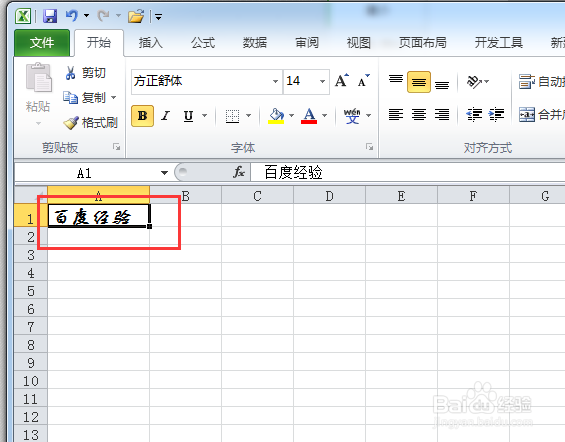The width and height of the screenshot is (565, 442).
Task: Click the text orientation icon
Action: [474, 82]
